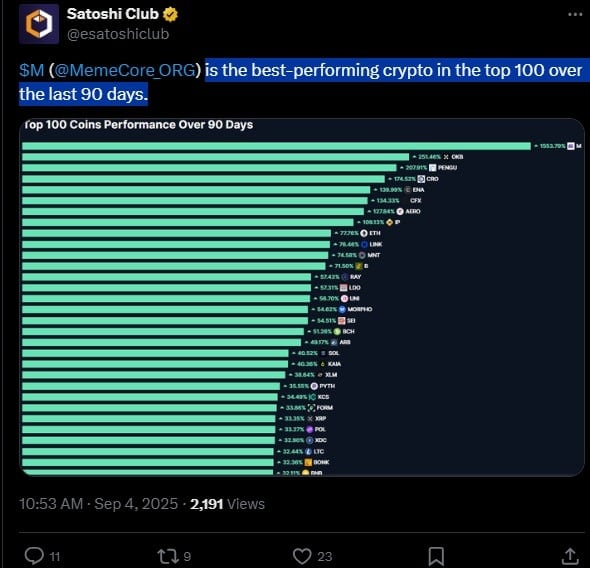The height and width of the screenshot is (568, 590).
Task: Click the gold verified badge
Action: pyautogui.click(x=170, y=14)
